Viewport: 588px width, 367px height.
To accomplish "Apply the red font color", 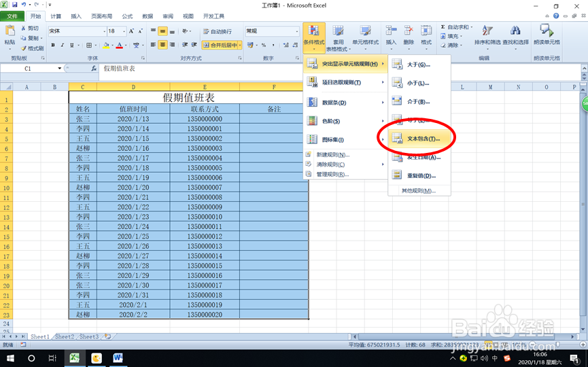I will coord(119,45).
